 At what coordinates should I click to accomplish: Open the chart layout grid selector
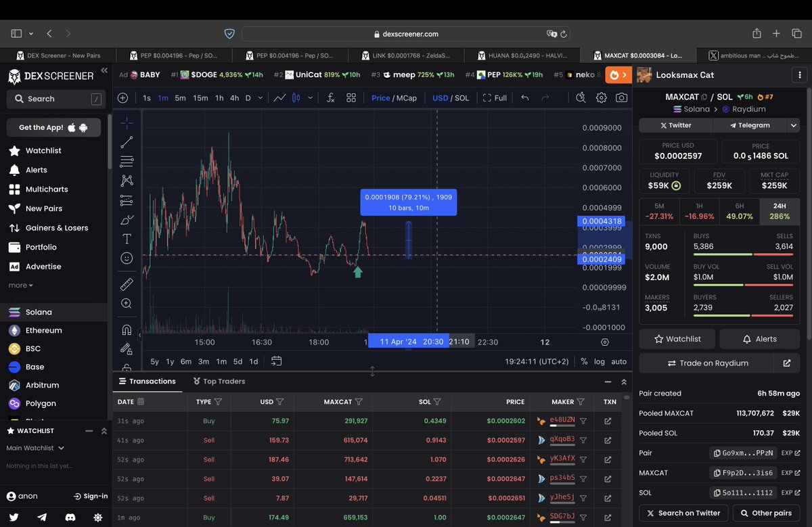(351, 98)
